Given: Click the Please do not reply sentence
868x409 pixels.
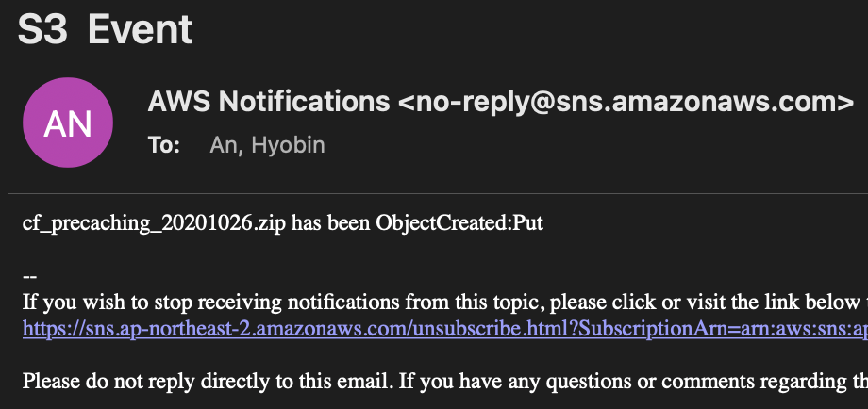Looking at the screenshot, I should pyautogui.click(x=445, y=382).
